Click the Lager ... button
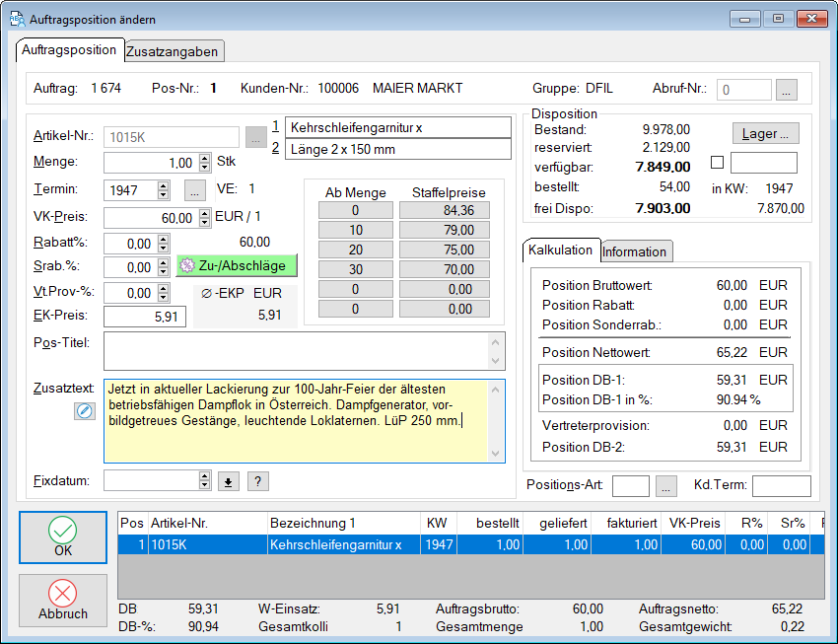Image resolution: width=838 pixels, height=644 pixels. pos(765,133)
